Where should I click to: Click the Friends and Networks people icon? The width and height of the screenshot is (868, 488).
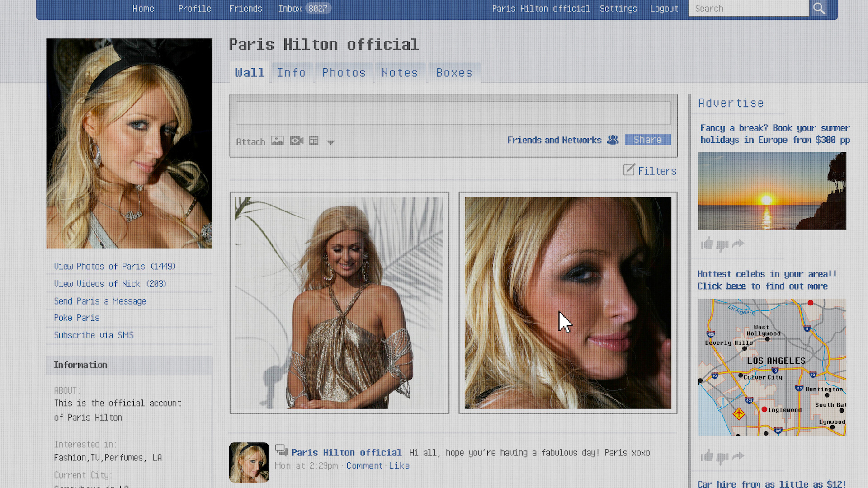coord(613,140)
